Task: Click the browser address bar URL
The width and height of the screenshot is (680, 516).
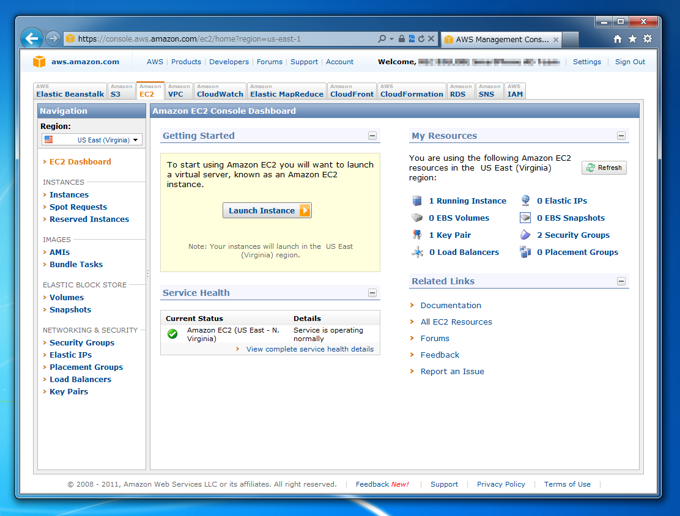Action: [190, 39]
